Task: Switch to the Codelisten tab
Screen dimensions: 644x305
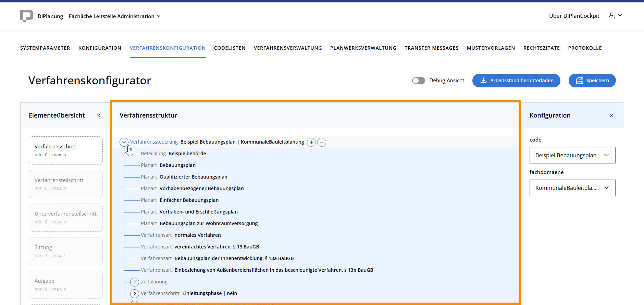Action: click(230, 48)
